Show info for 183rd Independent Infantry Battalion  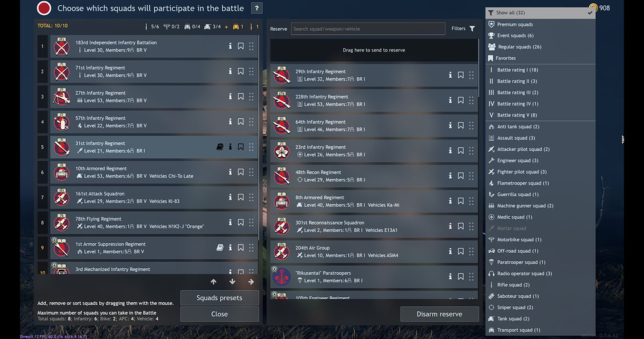231,46
